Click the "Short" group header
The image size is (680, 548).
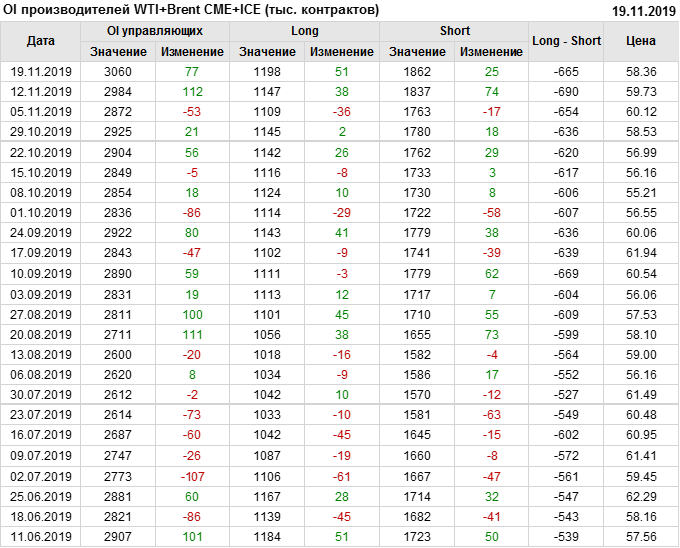[455, 31]
